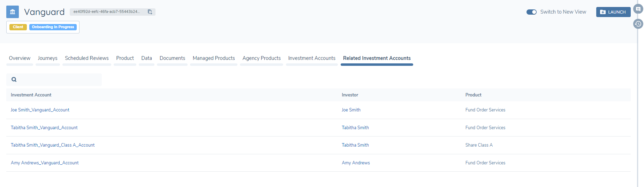Open Share Class A product link

479,145
